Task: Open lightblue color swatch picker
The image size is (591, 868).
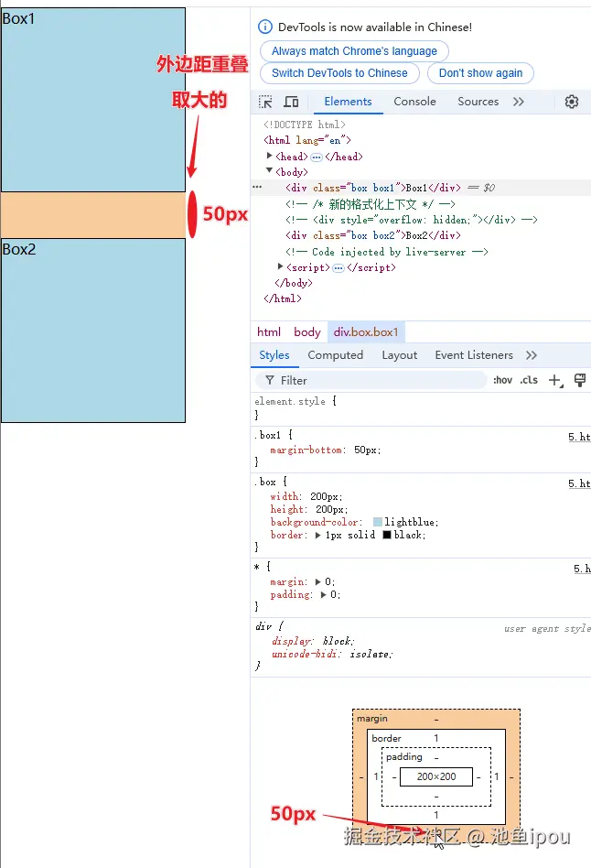Action: pos(378,522)
